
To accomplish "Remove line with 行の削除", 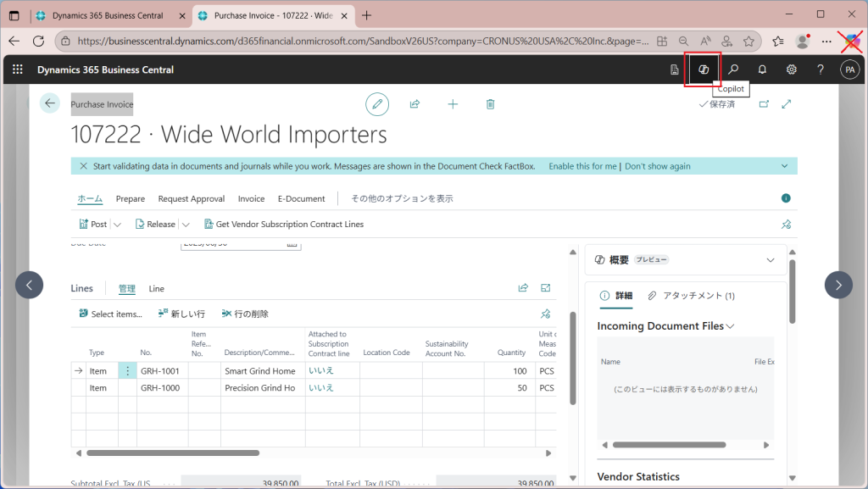I will [245, 314].
